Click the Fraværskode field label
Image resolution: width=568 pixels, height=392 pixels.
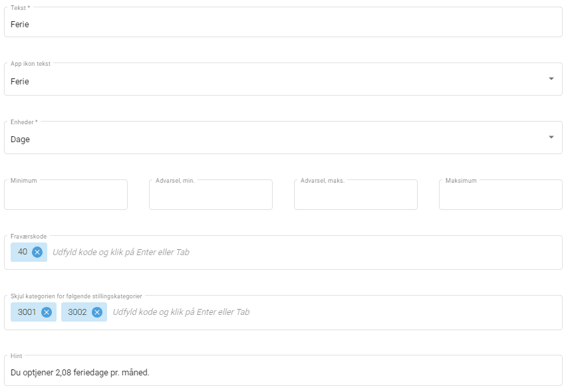(29, 236)
